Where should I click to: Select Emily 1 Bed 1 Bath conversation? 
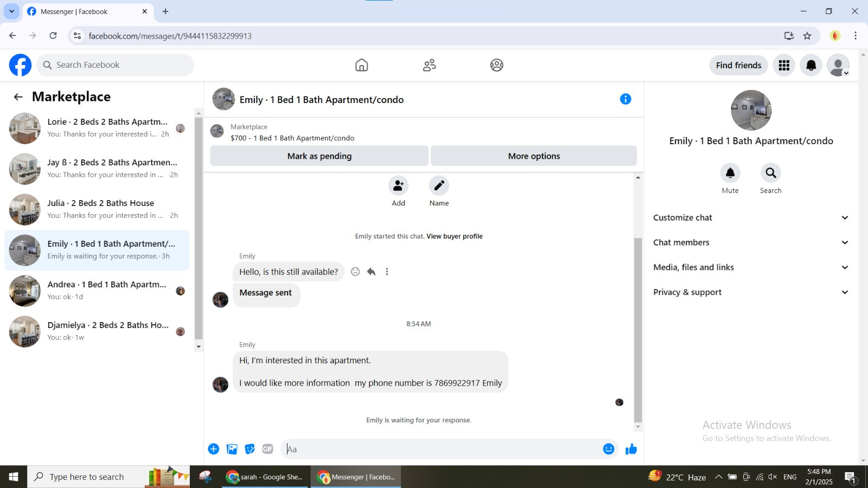tap(97, 250)
